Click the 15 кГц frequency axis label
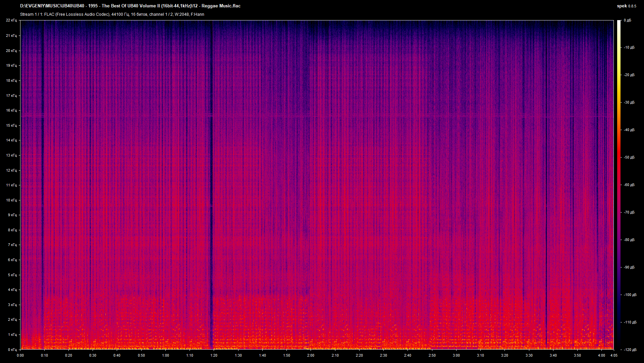The image size is (644, 363). point(11,125)
